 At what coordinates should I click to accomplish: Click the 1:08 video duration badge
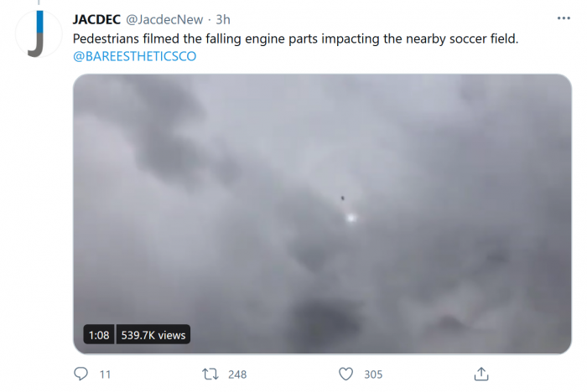tap(97, 335)
